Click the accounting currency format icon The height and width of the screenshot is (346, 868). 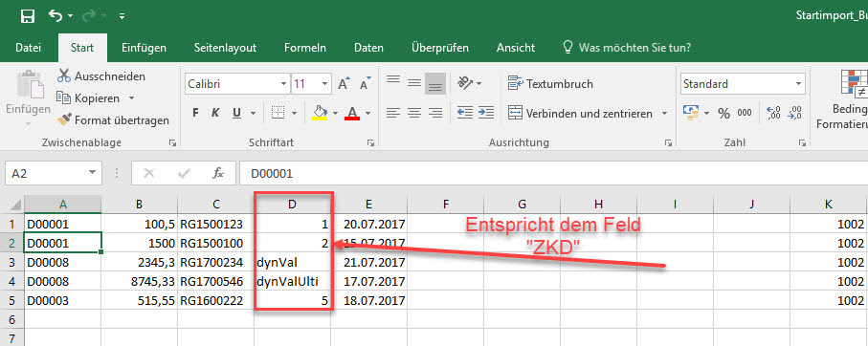coord(691,113)
